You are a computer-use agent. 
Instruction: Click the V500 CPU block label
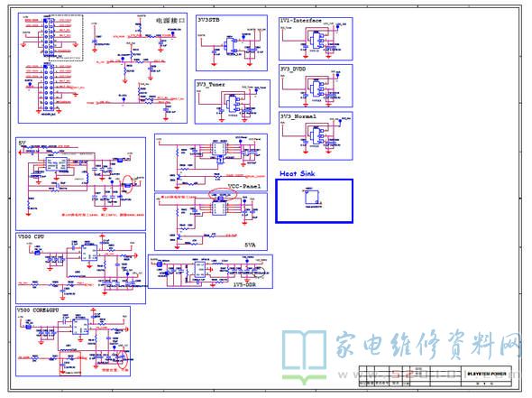[31, 236]
